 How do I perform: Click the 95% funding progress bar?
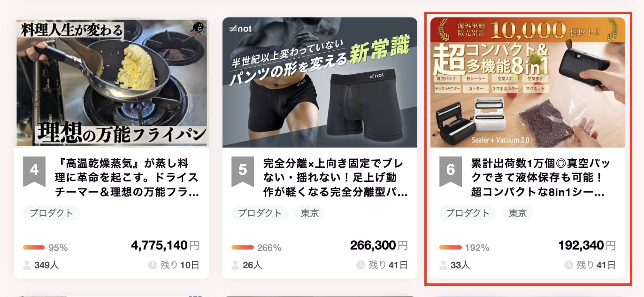[34, 248]
